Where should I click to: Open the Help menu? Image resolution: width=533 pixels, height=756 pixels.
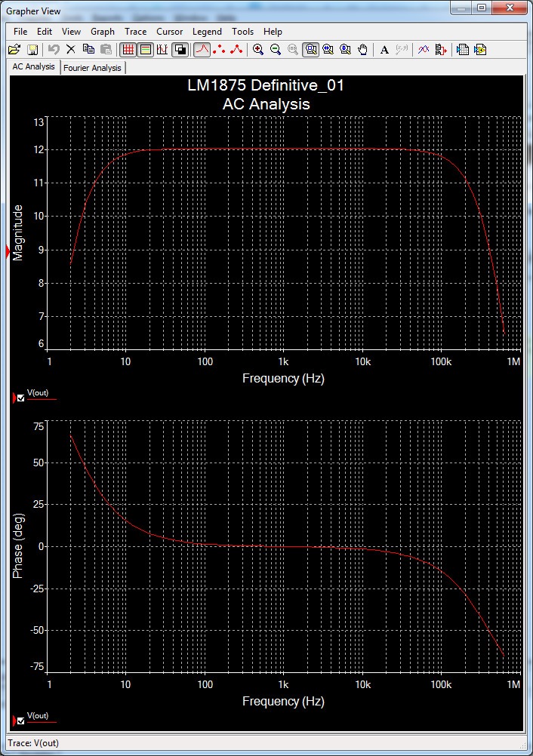[x=273, y=32]
